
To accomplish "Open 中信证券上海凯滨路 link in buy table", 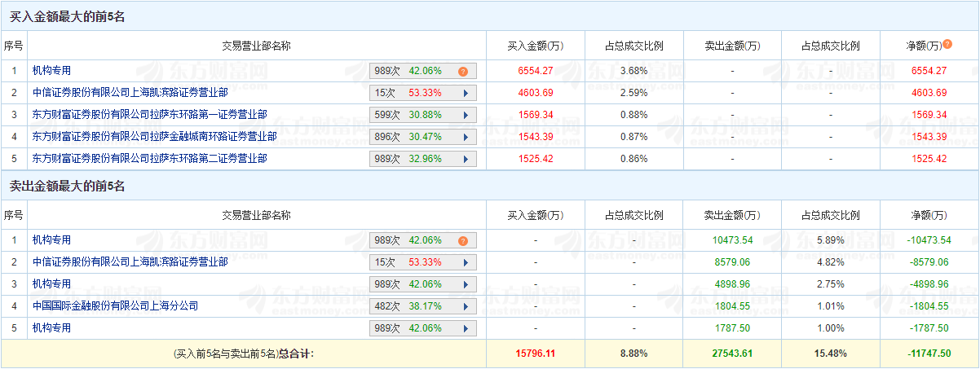I will click(x=130, y=93).
